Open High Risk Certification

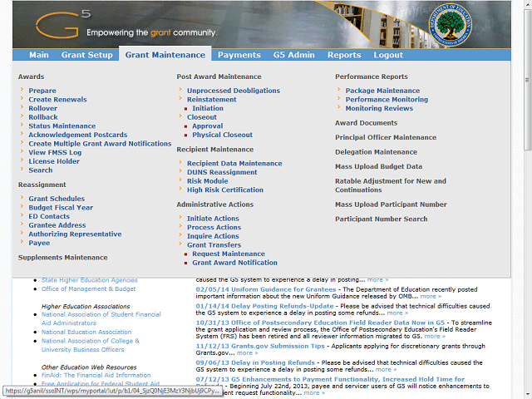(x=225, y=190)
